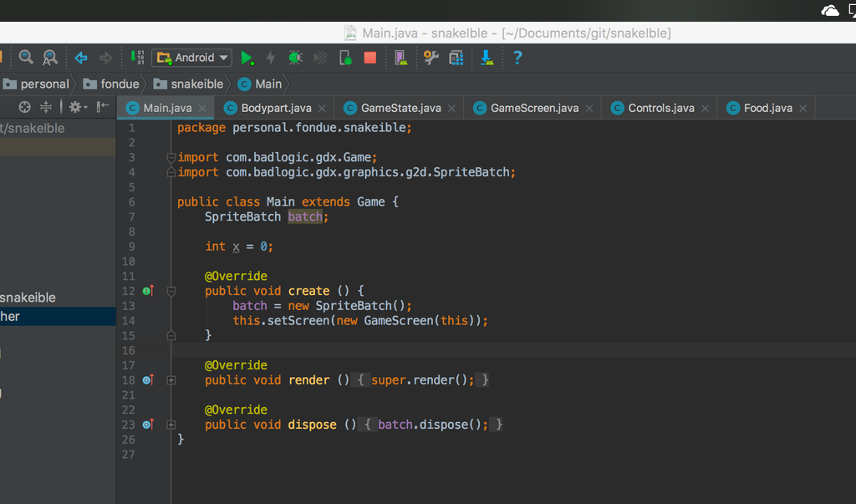Open the project panel settings gear menu

click(x=75, y=106)
